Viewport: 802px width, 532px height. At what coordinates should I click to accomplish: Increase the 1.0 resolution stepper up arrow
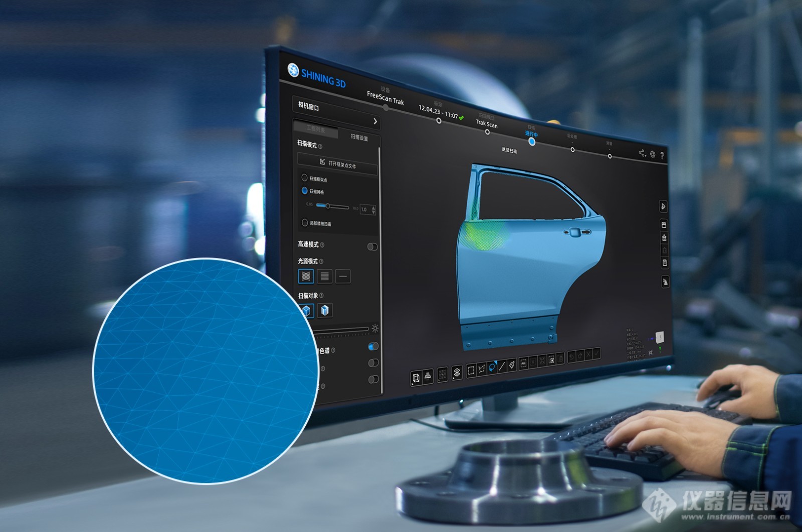pyautogui.click(x=373, y=207)
